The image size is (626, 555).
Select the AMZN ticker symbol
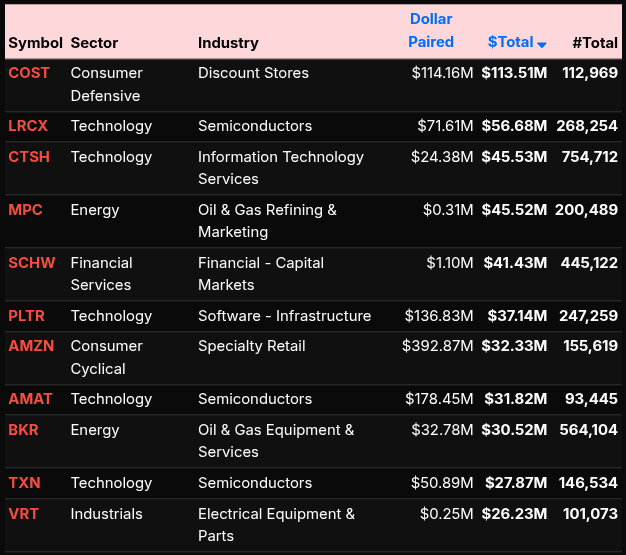tap(31, 346)
